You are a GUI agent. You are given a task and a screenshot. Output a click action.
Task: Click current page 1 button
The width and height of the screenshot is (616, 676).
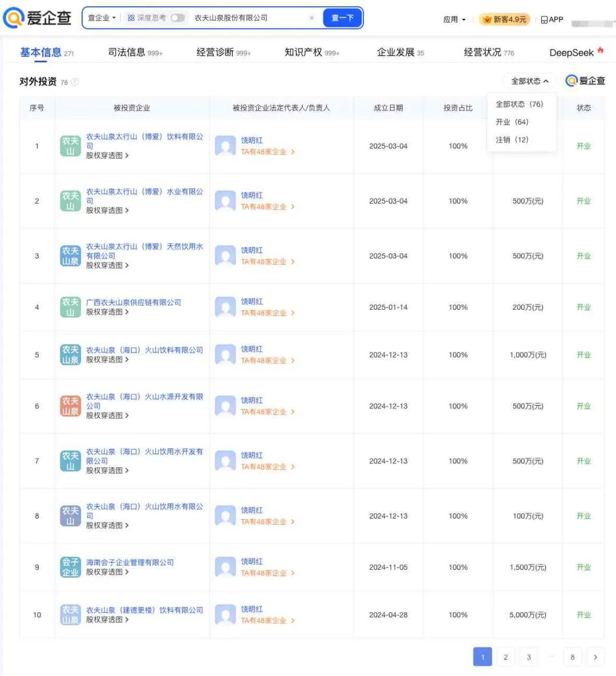coord(483,657)
